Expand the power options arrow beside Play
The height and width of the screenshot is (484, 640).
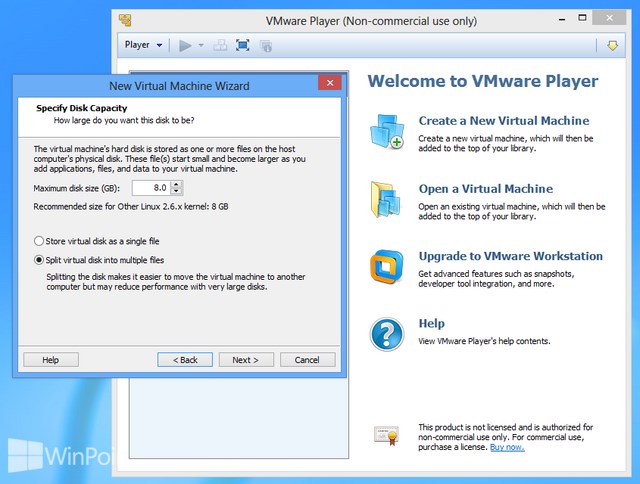tap(201, 45)
